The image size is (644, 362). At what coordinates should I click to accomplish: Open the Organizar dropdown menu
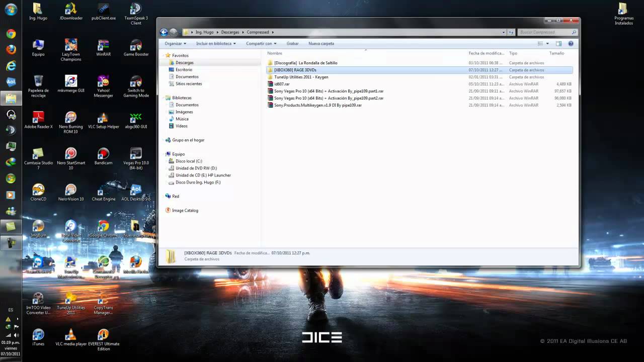[176, 44]
